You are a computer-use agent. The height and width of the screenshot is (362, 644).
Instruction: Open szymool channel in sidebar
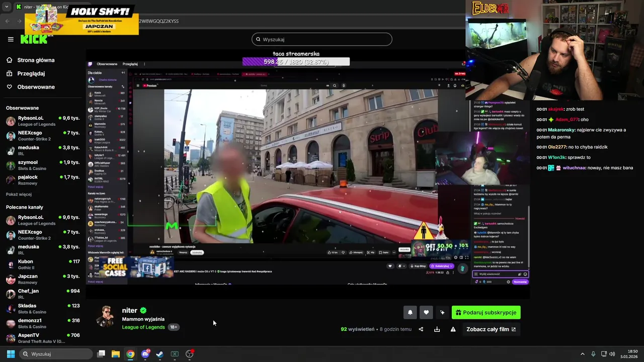click(43, 165)
